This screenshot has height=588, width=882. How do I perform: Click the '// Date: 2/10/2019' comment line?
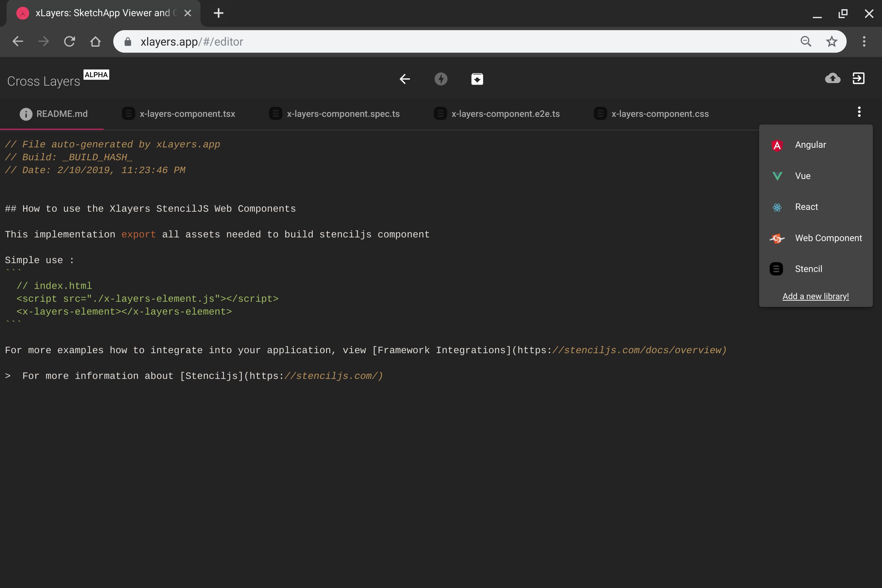(x=95, y=170)
